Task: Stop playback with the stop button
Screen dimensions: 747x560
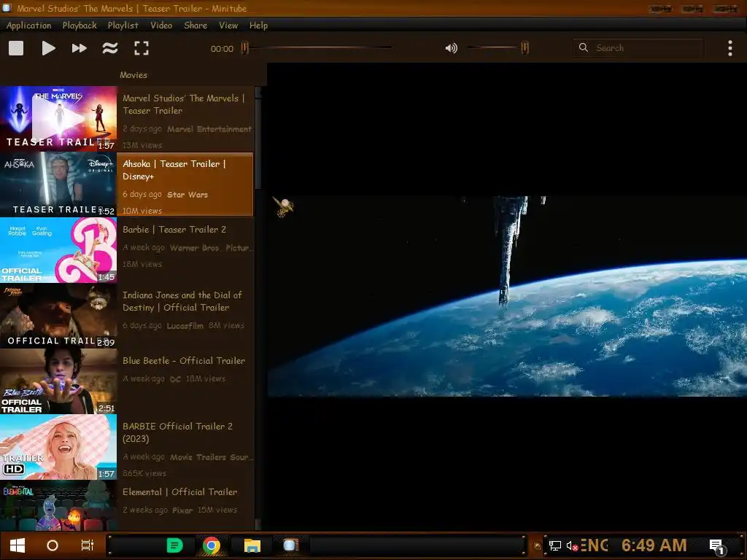Action: coord(16,48)
